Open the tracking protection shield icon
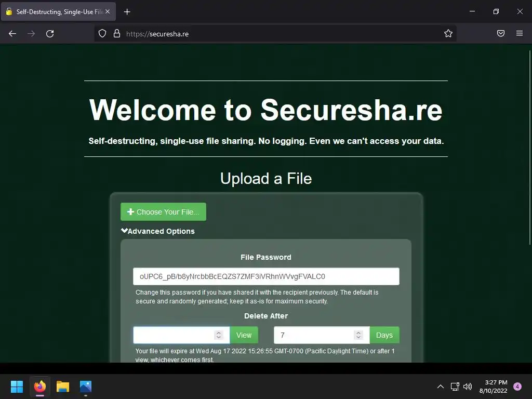This screenshot has height=399, width=532. point(102,34)
